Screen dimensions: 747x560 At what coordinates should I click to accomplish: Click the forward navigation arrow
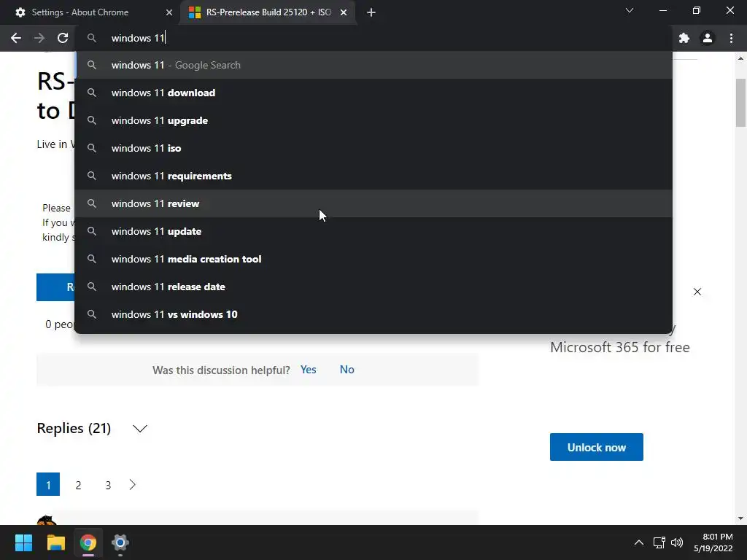pyautogui.click(x=39, y=38)
